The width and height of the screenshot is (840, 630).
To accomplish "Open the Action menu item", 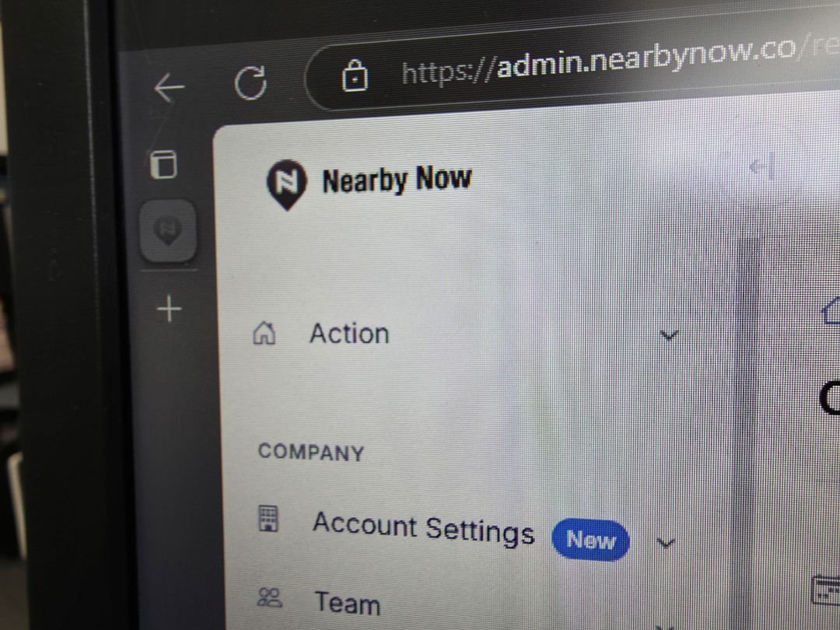I will (349, 333).
